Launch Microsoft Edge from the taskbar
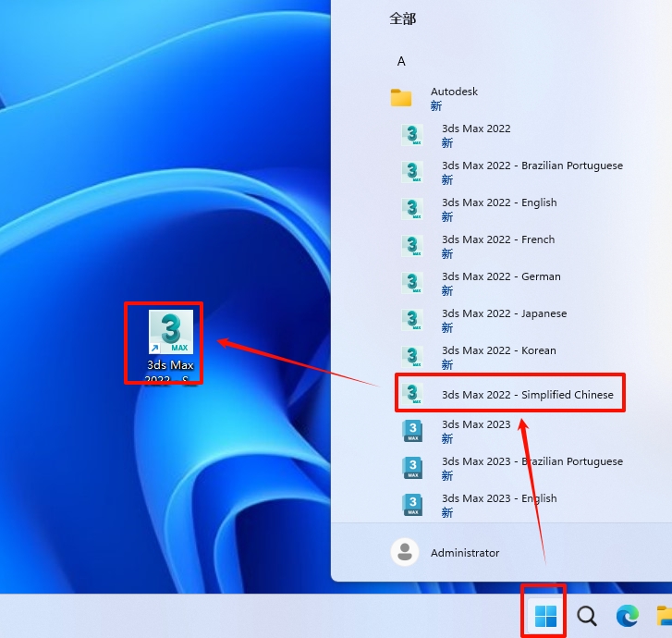Viewport: 672px width, 638px height. (x=627, y=616)
